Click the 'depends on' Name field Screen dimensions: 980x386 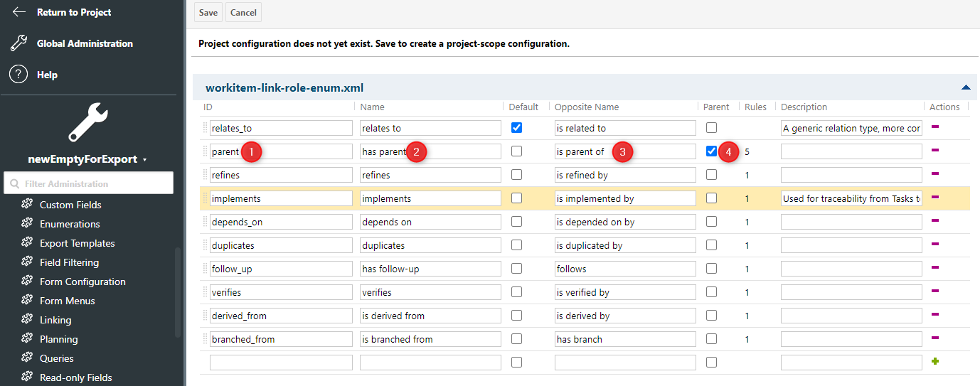[430, 222]
